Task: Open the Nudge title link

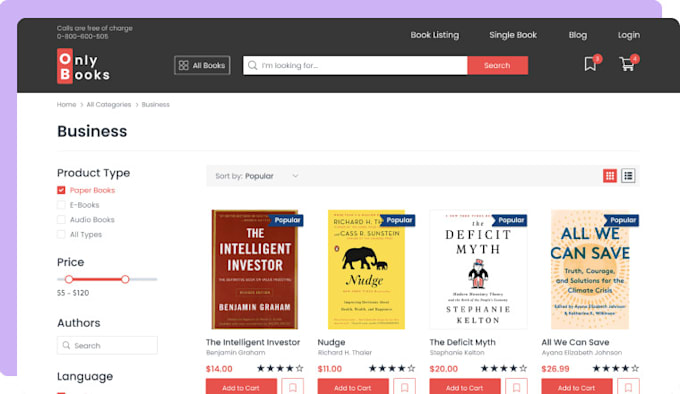Action: pyautogui.click(x=331, y=342)
